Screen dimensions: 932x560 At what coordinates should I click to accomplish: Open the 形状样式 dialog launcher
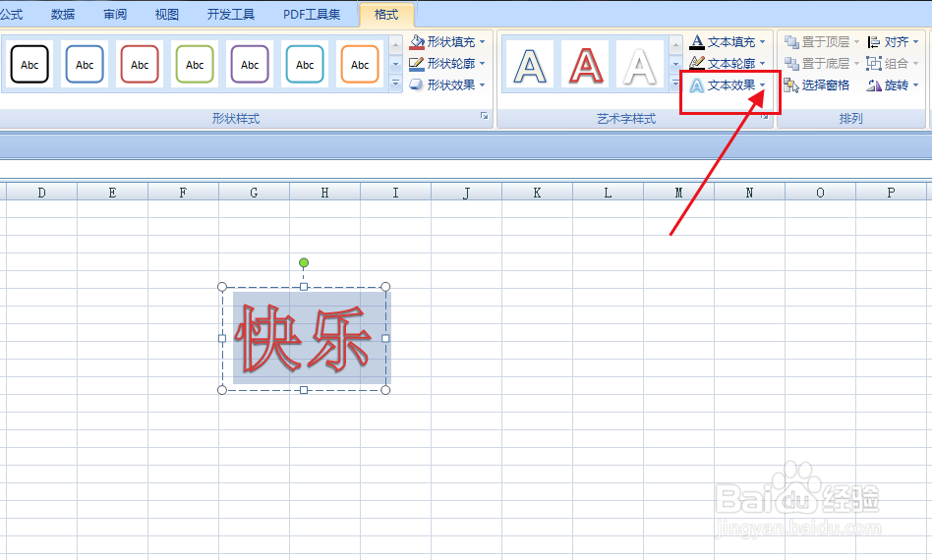(x=485, y=116)
